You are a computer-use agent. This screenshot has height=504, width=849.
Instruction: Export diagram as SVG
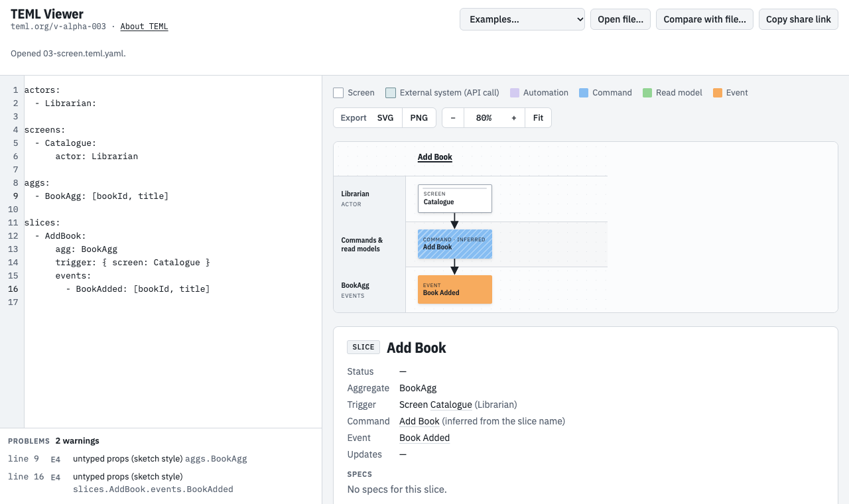point(385,117)
